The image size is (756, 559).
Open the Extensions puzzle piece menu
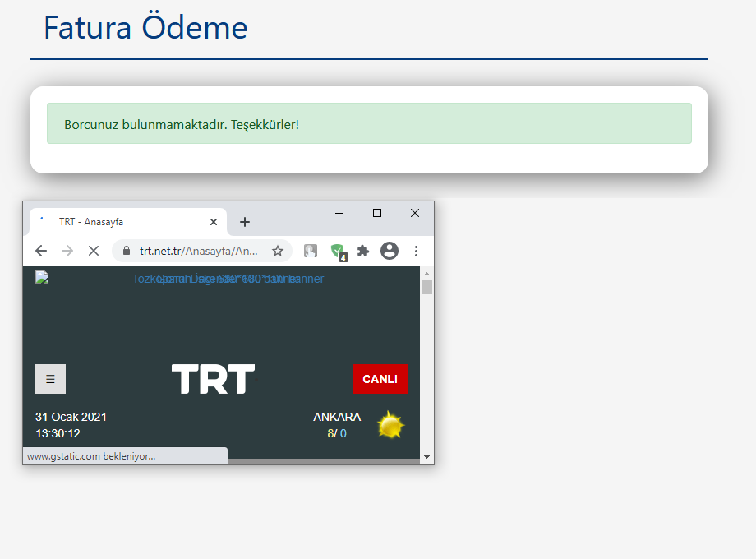click(x=363, y=251)
